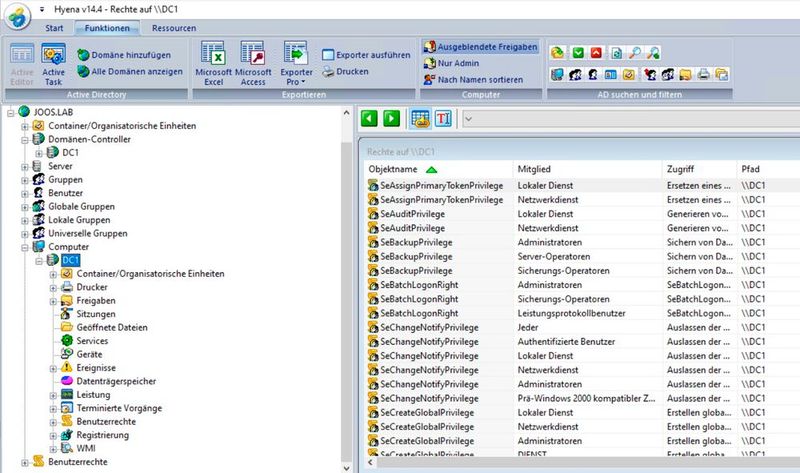Screen dimensions: 800x473
Task: Click the single-user filter icon in AD suchen
Action: (x=593, y=74)
